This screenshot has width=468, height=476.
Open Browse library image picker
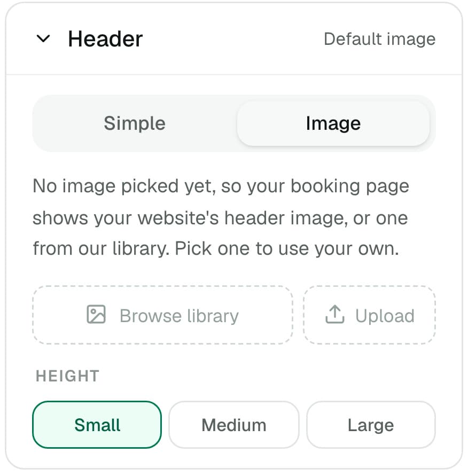click(162, 315)
